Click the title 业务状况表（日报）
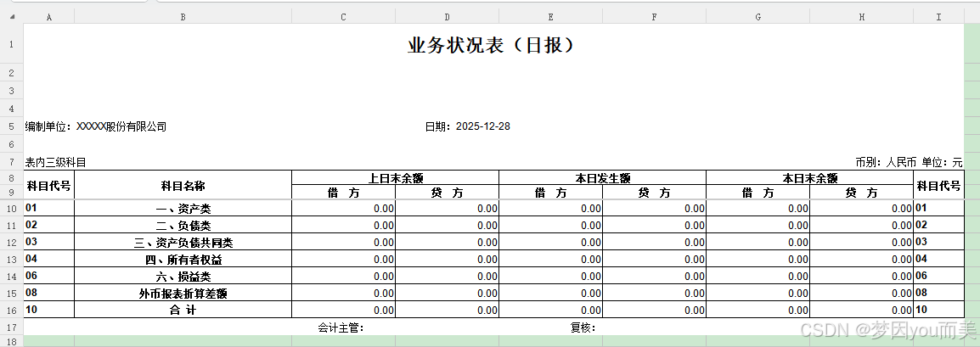 tap(491, 45)
